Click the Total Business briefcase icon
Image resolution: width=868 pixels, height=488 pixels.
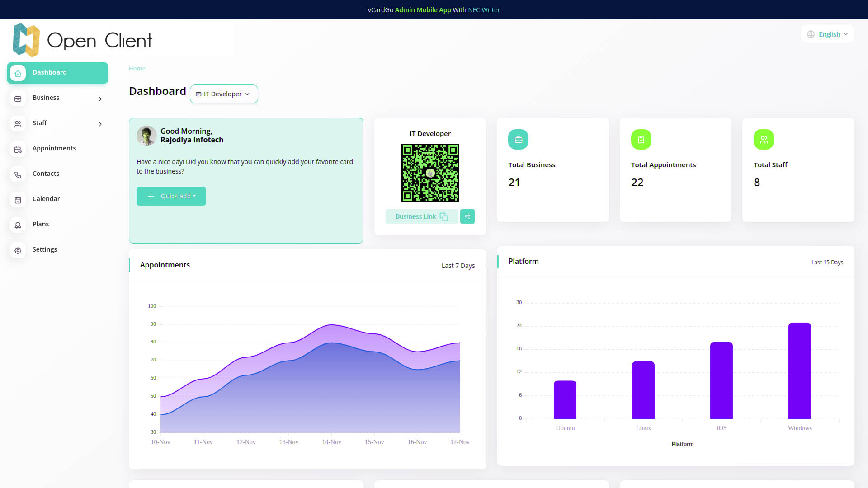point(518,140)
